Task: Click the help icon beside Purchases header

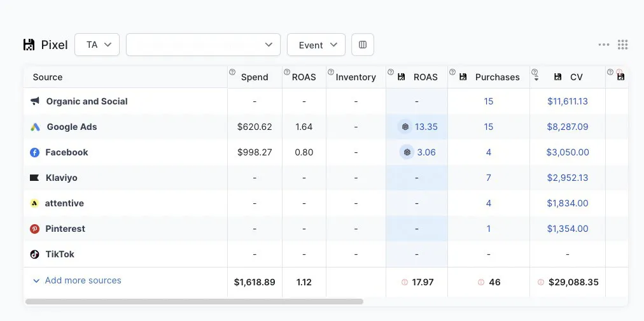Action: click(x=452, y=72)
